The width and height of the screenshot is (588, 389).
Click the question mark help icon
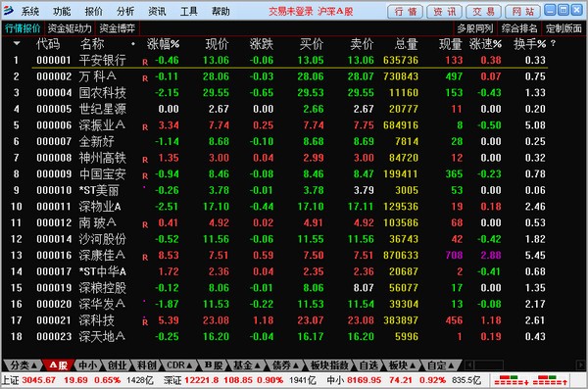click(553, 43)
